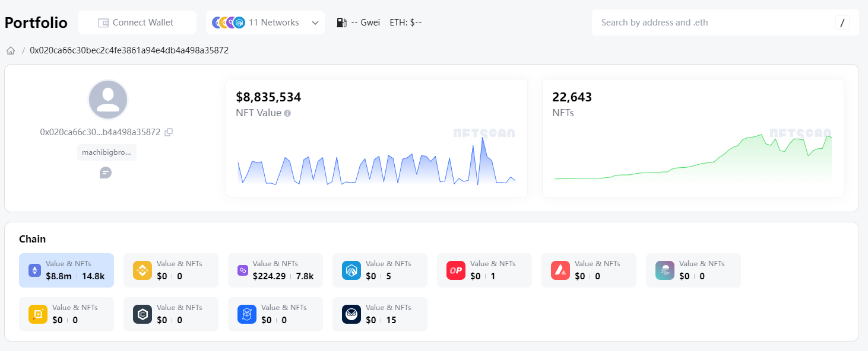Screen dimensions: 868x351
Task: Click the machibigbro name tag
Action: point(106,152)
